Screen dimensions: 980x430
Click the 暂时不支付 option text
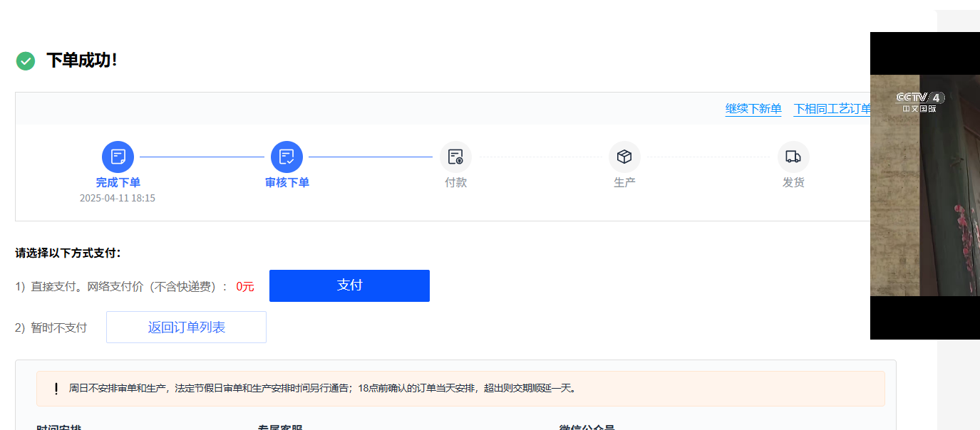pyautogui.click(x=51, y=327)
